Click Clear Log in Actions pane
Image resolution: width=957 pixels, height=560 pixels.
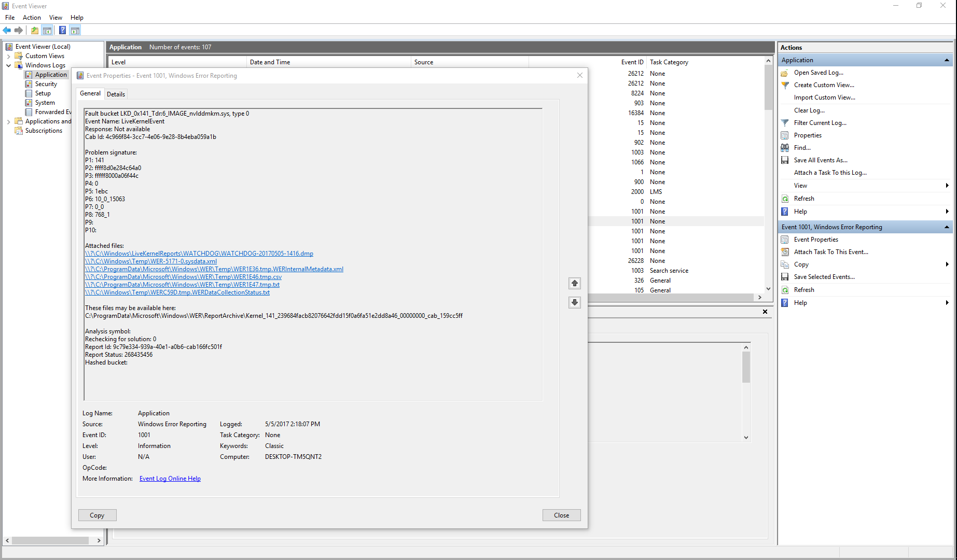809,110
